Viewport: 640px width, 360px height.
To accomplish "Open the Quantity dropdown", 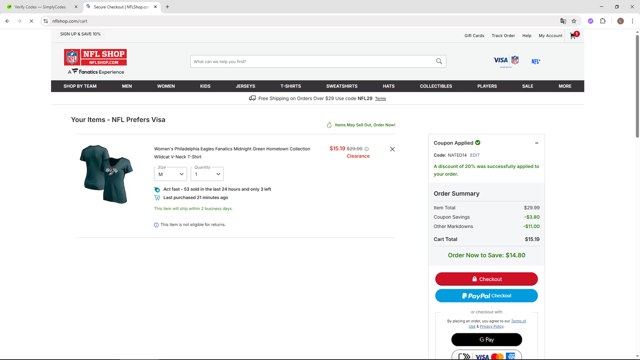I will [x=207, y=174].
